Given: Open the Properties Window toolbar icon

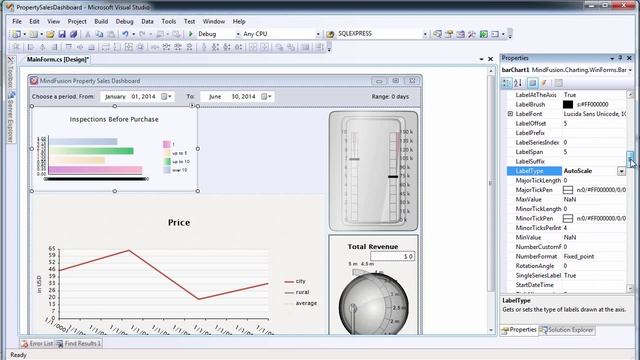Looking at the screenshot, I should tap(449, 34).
